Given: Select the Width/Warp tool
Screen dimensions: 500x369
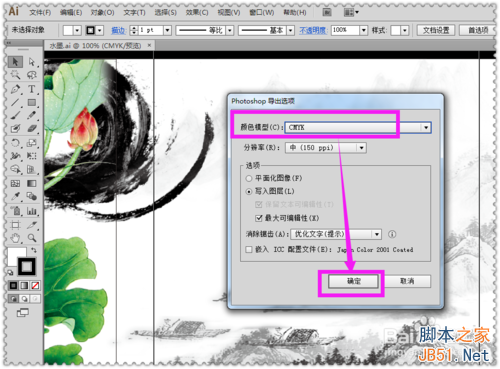Looking at the screenshot, I should point(15,156).
